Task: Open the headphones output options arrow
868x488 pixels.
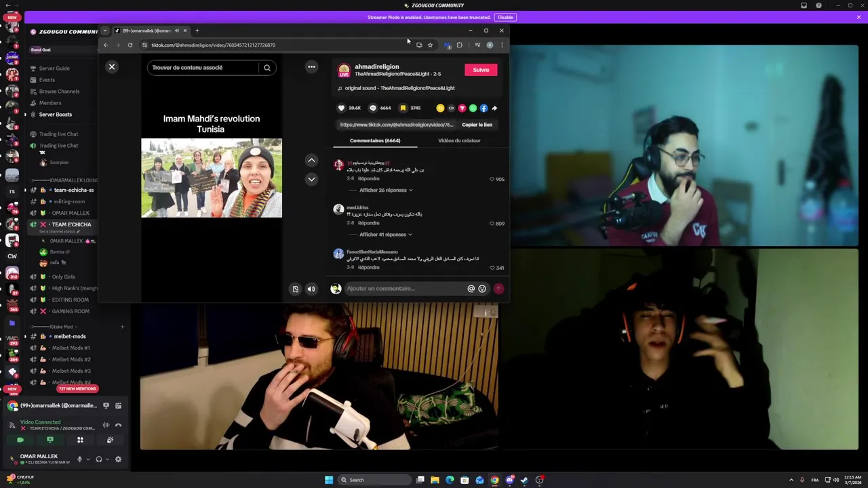Action: click(x=107, y=460)
